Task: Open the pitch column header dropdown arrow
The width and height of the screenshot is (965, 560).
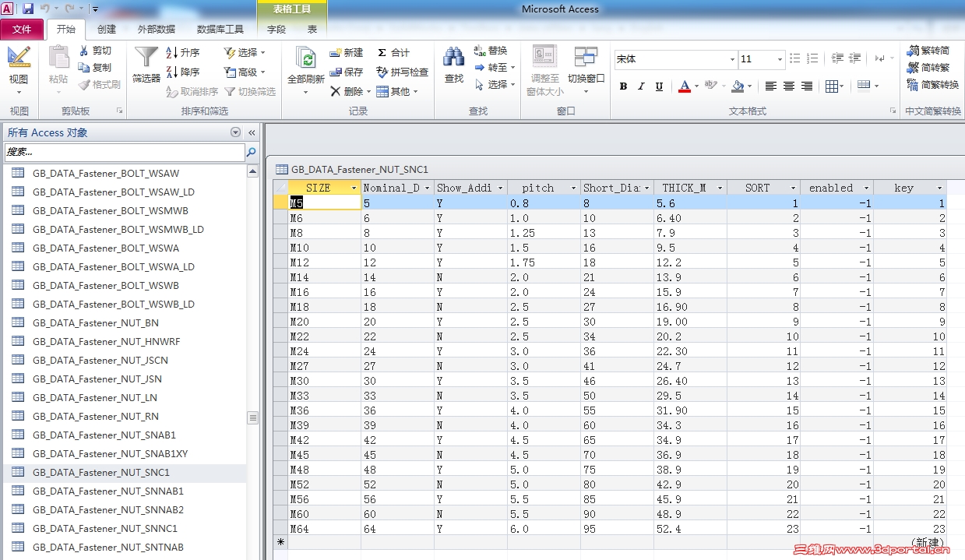Action: 574,188
